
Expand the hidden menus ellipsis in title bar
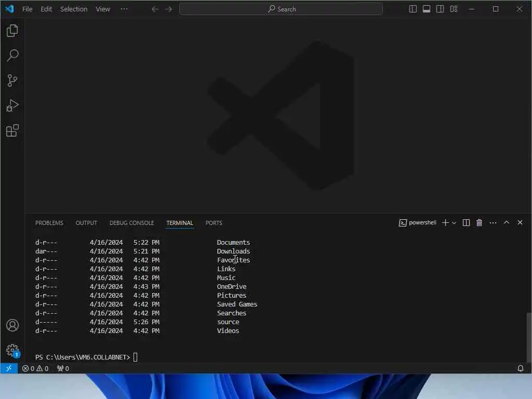[x=124, y=9]
